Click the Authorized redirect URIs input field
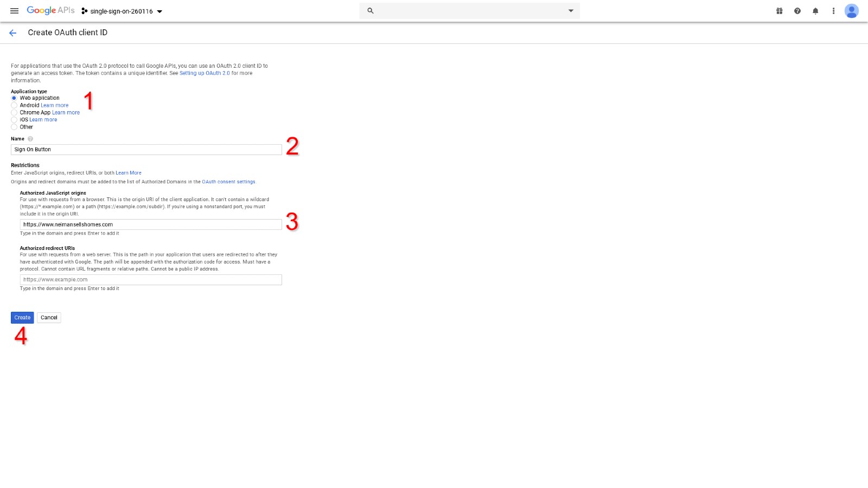Screen dimensions: 868x488 click(150, 279)
